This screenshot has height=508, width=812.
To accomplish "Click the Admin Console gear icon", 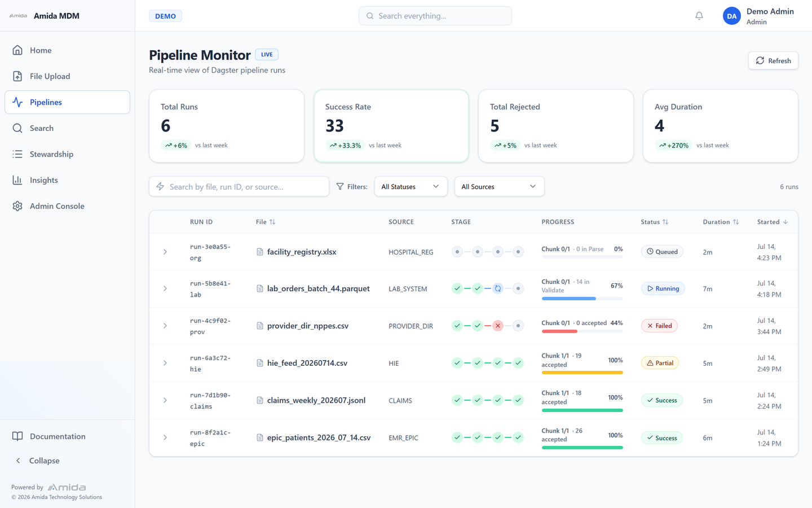I will (17, 206).
